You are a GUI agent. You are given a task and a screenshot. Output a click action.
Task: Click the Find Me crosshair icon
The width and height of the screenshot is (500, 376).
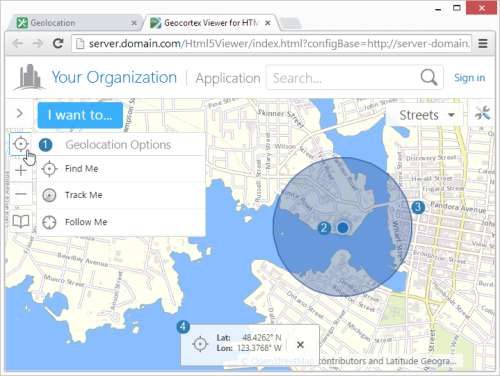(x=49, y=169)
